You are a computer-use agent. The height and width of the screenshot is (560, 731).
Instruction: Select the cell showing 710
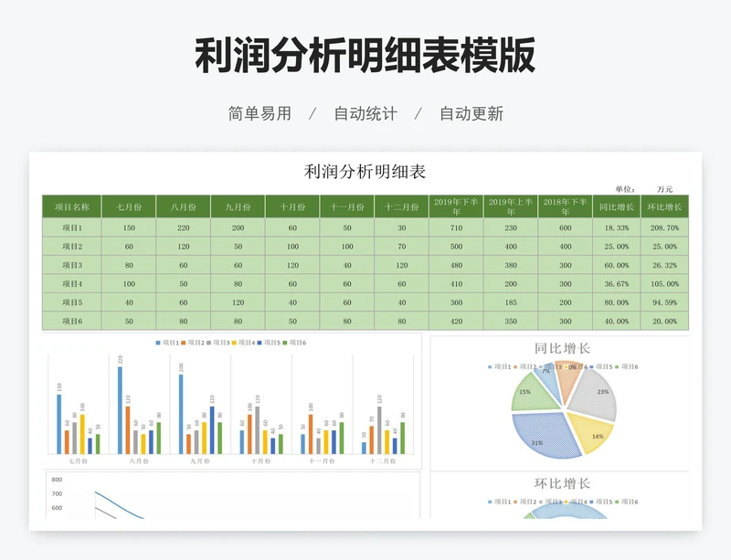click(x=456, y=228)
